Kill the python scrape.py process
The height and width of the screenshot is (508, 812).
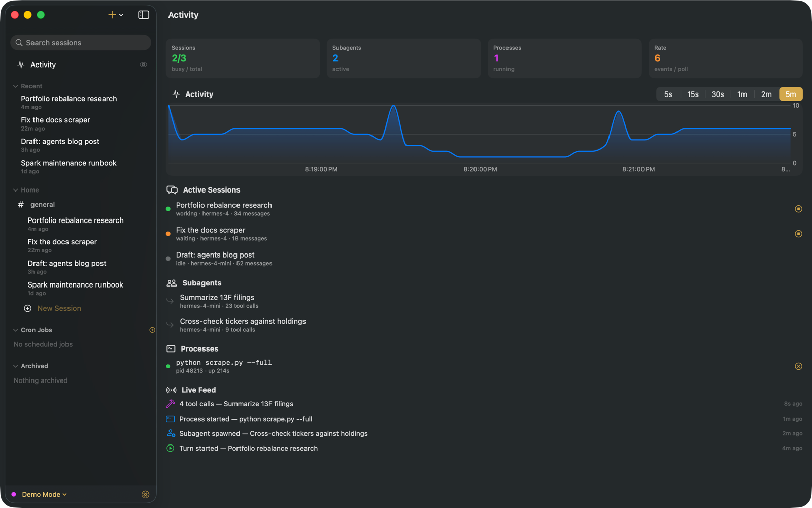click(x=798, y=366)
